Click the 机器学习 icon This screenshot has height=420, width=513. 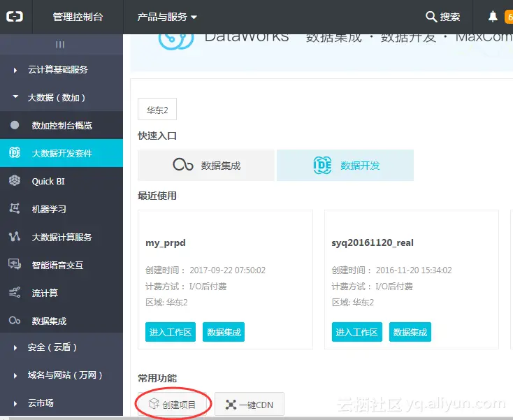pyautogui.click(x=15, y=208)
